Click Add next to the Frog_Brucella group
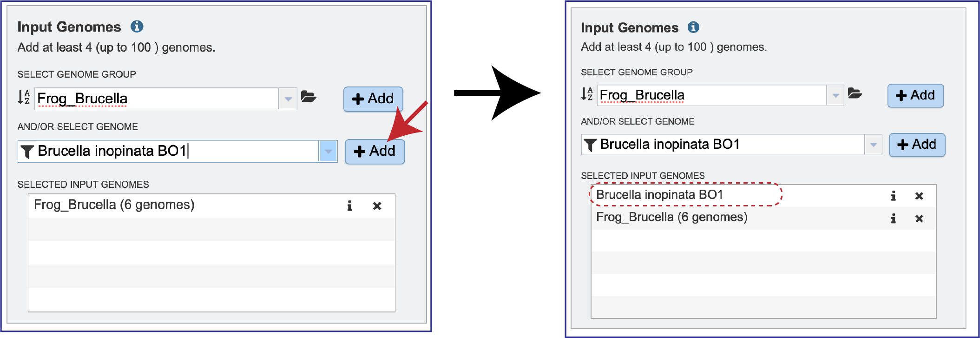Screen dimensions: 980x338 [373, 98]
